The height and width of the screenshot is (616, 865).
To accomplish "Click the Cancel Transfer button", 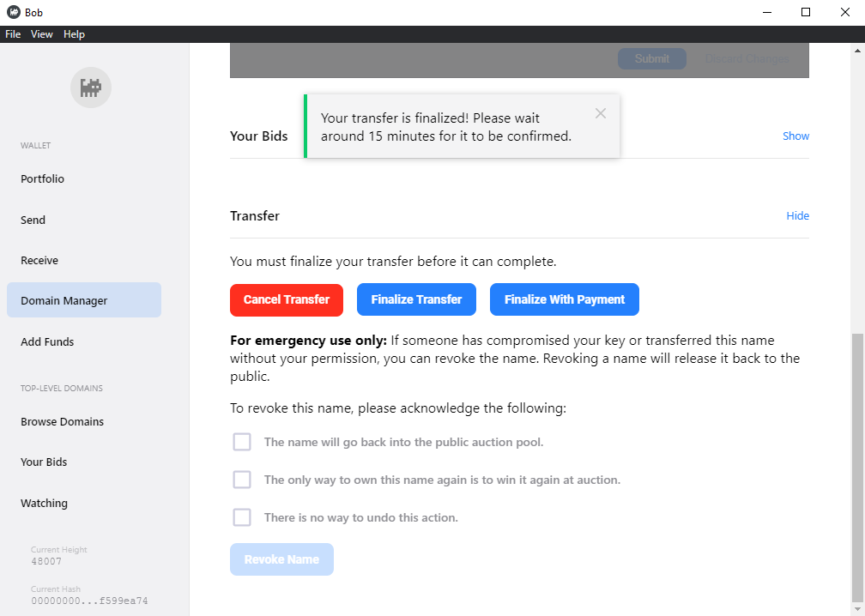I will (x=287, y=299).
